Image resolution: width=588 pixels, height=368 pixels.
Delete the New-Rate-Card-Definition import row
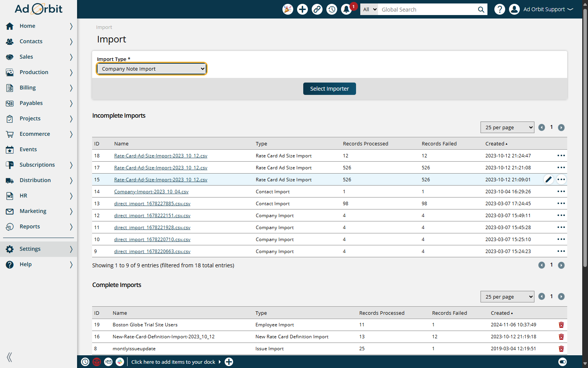tap(561, 337)
